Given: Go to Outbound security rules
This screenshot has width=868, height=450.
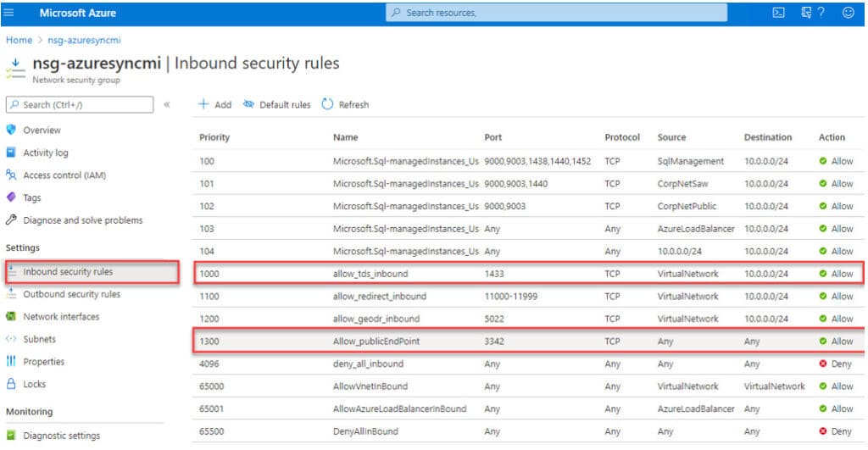Looking at the screenshot, I should coord(72,294).
